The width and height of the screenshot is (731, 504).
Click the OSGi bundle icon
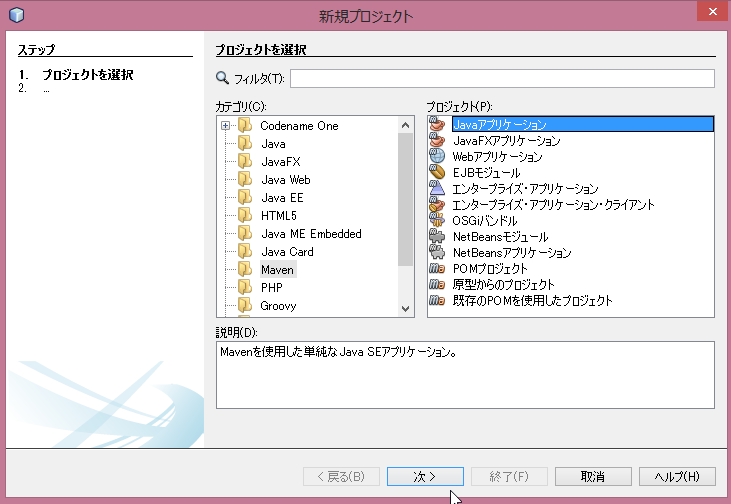point(437,220)
